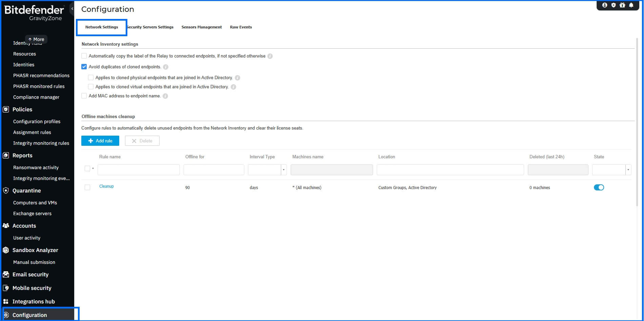Image resolution: width=644 pixels, height=321 pixels.
Task: Select the Configuration gear icon in sidebar
Action: click(6, 315)
